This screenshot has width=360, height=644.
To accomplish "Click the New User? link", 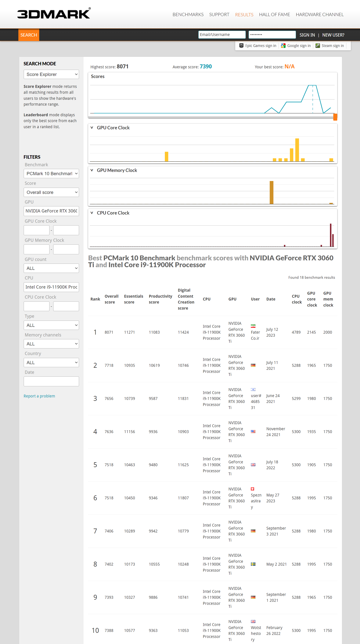I will 333,35.
